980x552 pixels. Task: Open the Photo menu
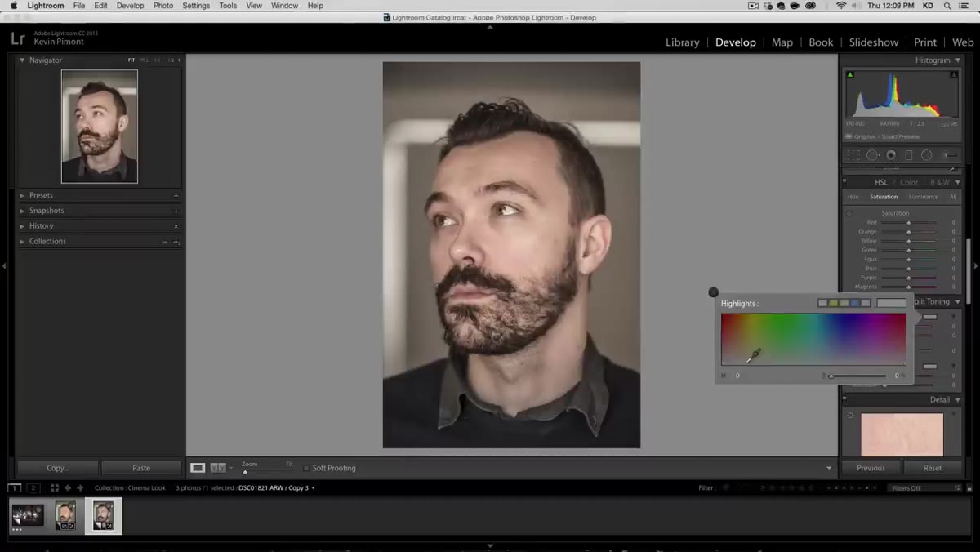coord(163,6)
